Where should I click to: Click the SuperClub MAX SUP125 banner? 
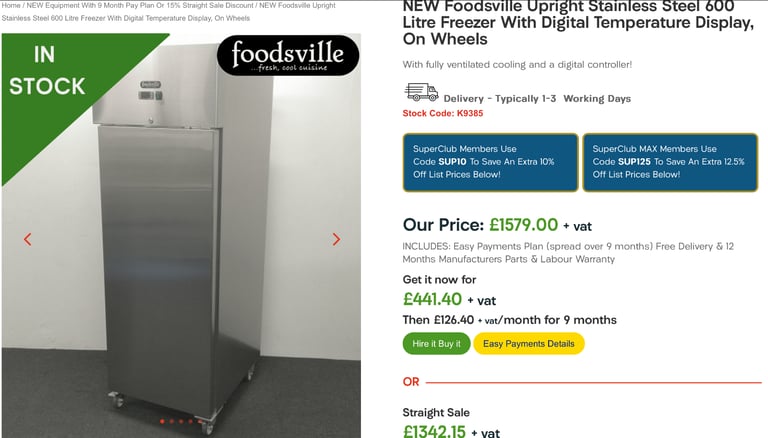pos(670,162)
